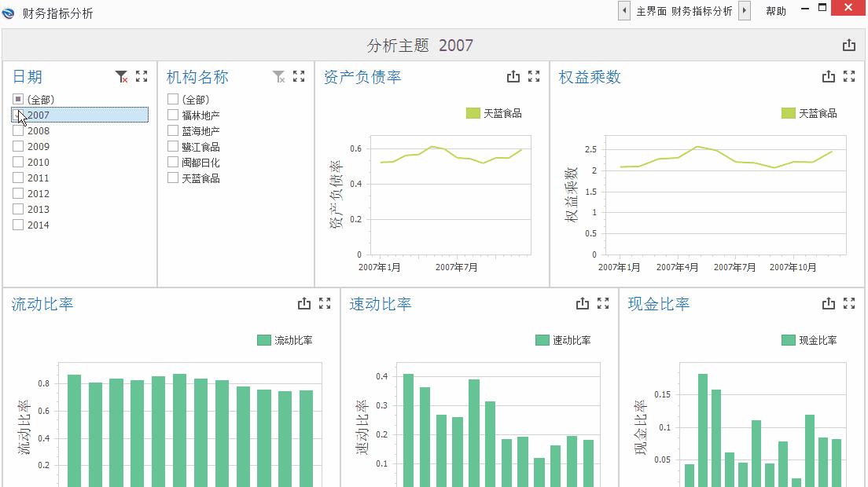Check the 福林地产 checkbox
The height and width of the screenshot is (487, 868).
(x=173, y=115)
